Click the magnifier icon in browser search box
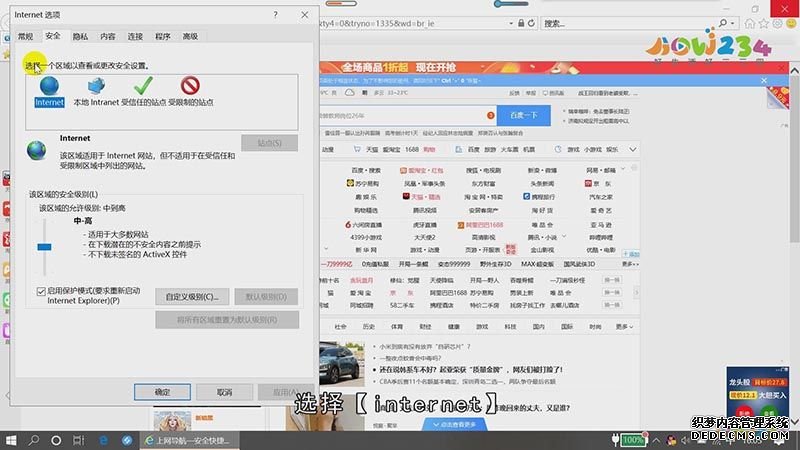800x450 pixels. pos(723,23)
